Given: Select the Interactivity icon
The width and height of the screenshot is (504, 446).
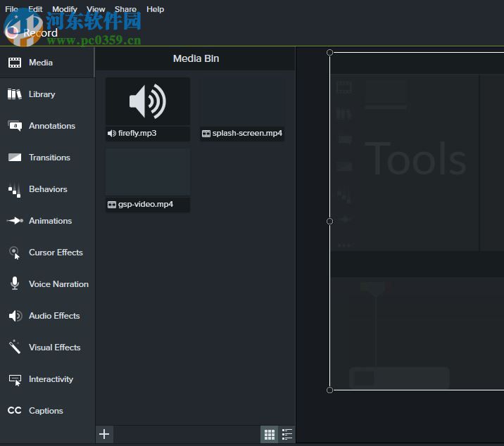Looking at the screenshot, I should coord(15,380).
